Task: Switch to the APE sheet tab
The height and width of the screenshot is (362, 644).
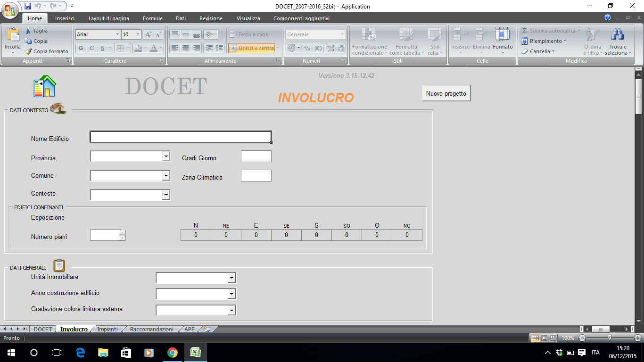Action: [190, 329]
